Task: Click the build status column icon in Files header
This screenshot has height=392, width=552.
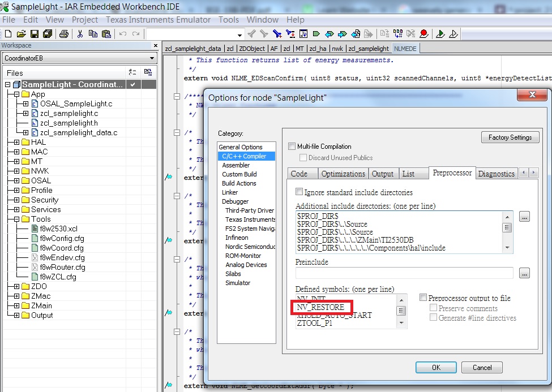Action: pyautogui.click(x=148, y=72)
